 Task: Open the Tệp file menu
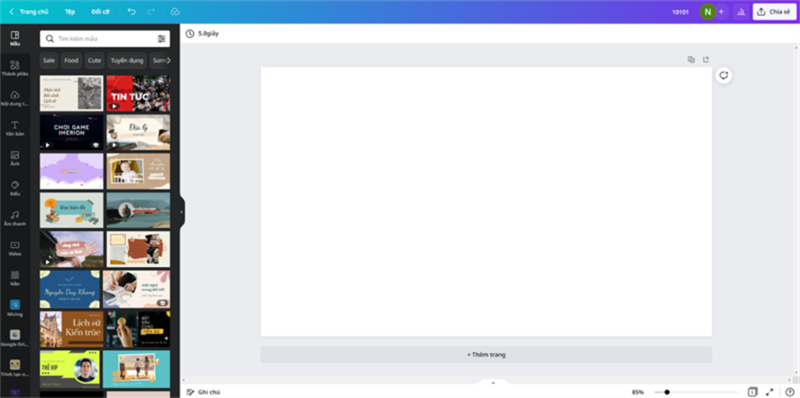pyautogui.click(x=70, y=12)
